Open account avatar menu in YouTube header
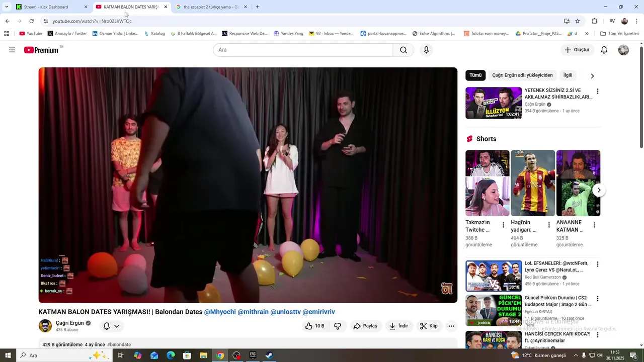 [623, 50]
